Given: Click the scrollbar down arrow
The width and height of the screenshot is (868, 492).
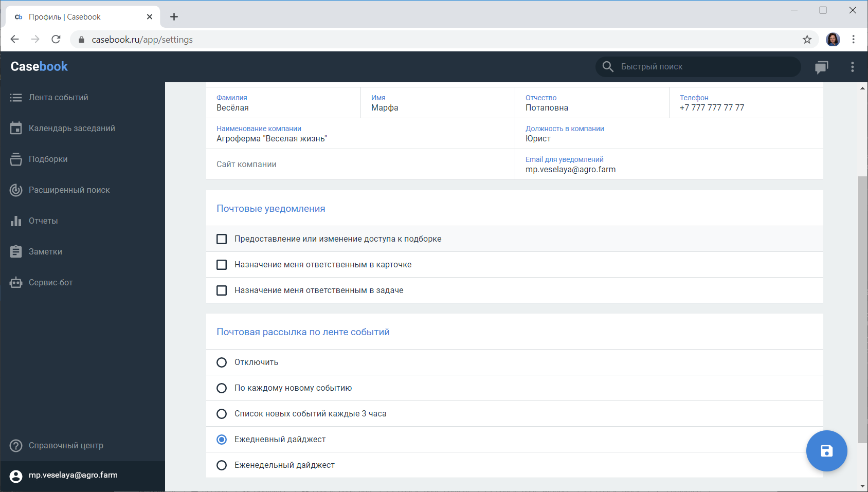Looking at the screenshot, I should [x=863, y=486].
